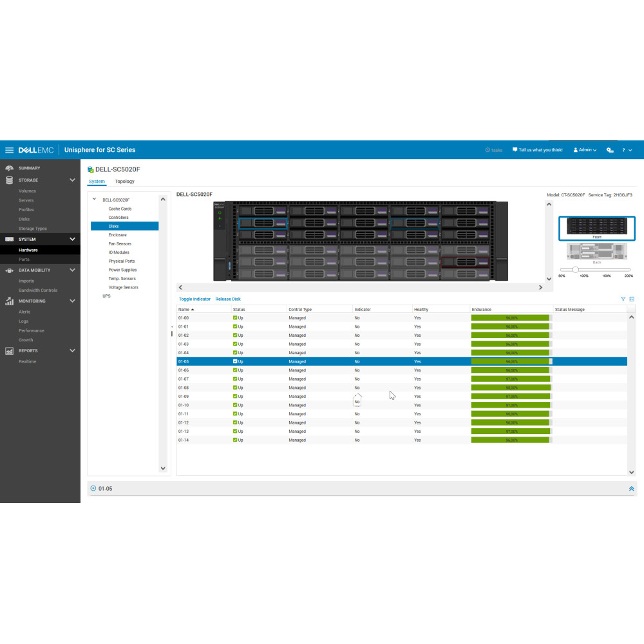Screen dimensions: 644x644
Task: Select the blue-outlined disk at left of enclosure
Action: coord(263,223)
